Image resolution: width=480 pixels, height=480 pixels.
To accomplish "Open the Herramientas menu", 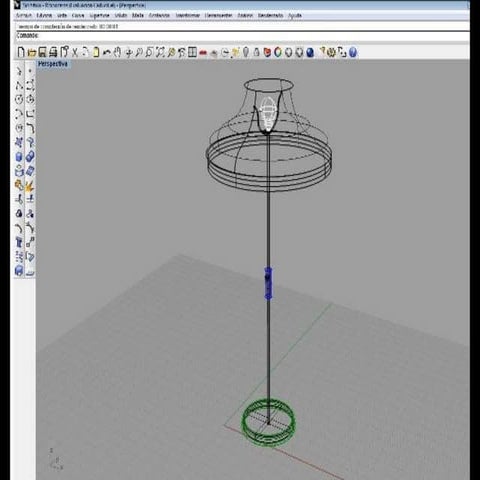I will [x=218, y=15].
